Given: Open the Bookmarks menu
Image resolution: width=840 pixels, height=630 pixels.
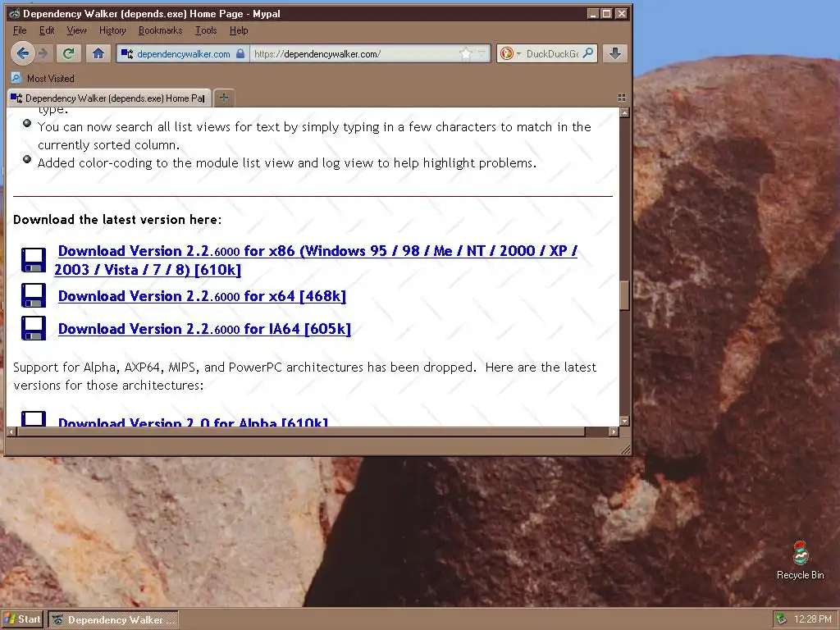Looking at the screenshot, I should coord(160,30).
